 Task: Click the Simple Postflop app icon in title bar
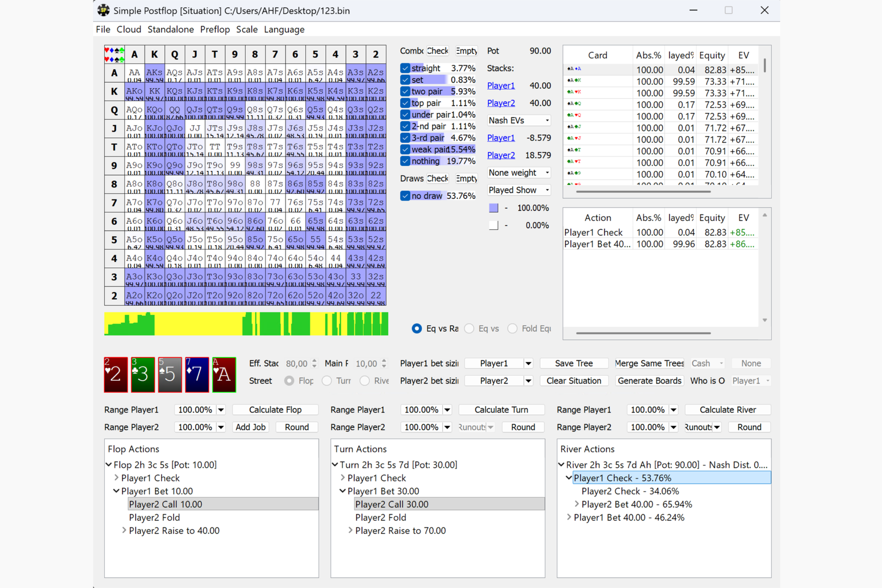tap(103, 10)
